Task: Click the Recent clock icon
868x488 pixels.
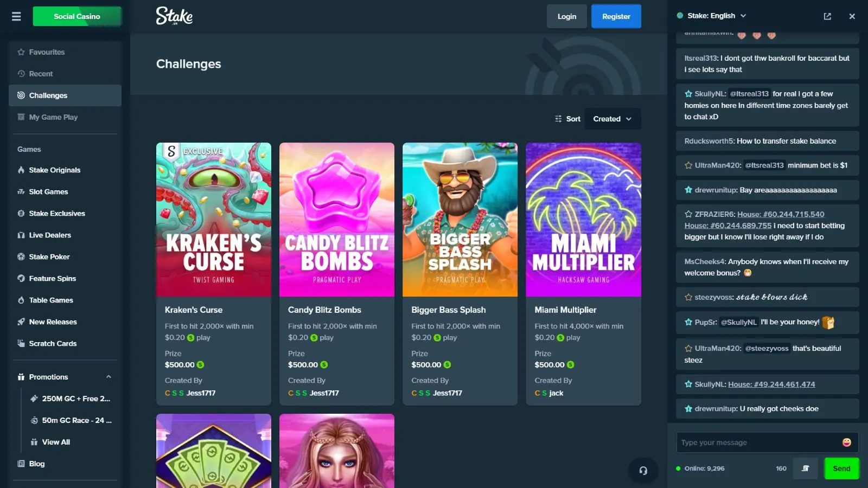Action: point(21,74)
